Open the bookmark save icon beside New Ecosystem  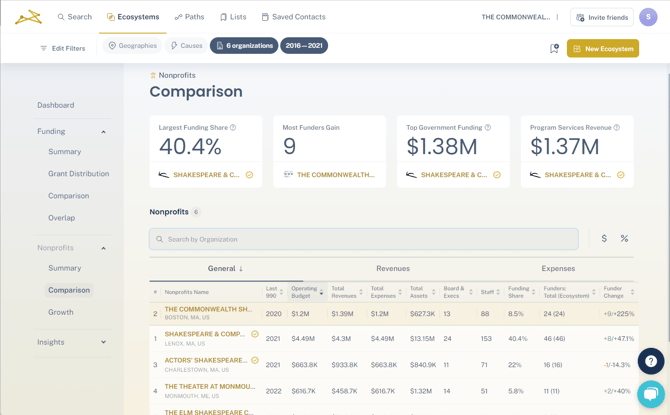[x=554, y=48]
